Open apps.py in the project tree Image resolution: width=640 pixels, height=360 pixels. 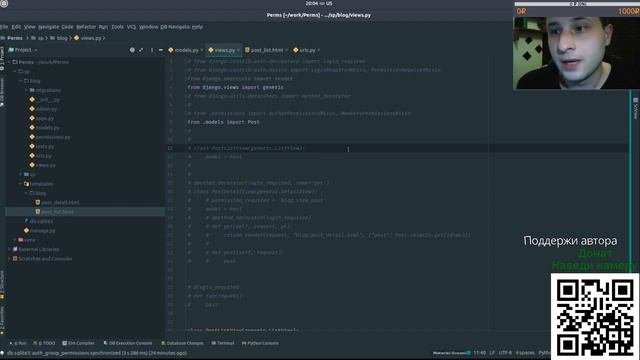[42, 118]
